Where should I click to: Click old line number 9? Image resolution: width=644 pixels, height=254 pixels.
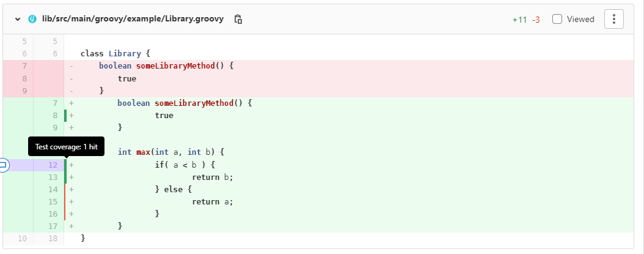[24, 91]
